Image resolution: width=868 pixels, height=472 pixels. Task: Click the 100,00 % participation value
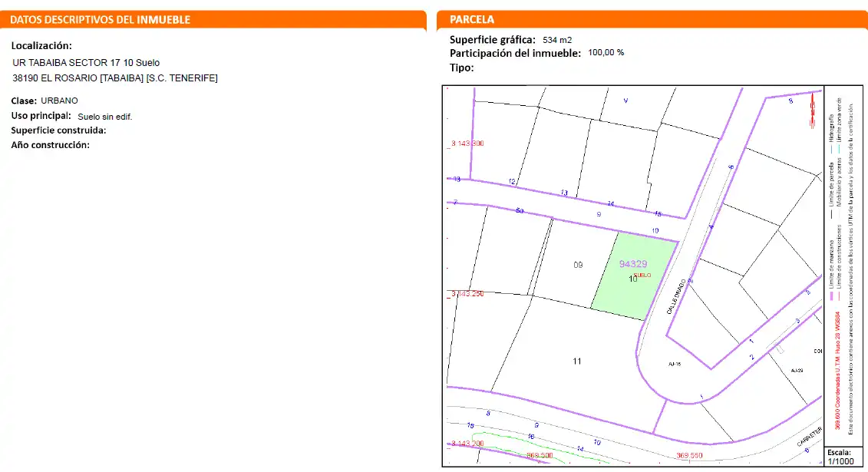(606, 52)
